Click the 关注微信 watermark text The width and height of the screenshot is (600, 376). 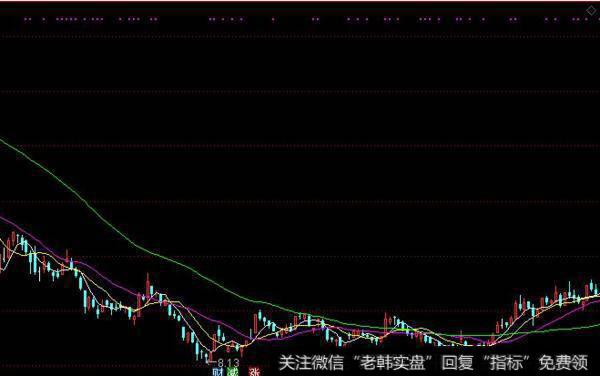point(311,363)
